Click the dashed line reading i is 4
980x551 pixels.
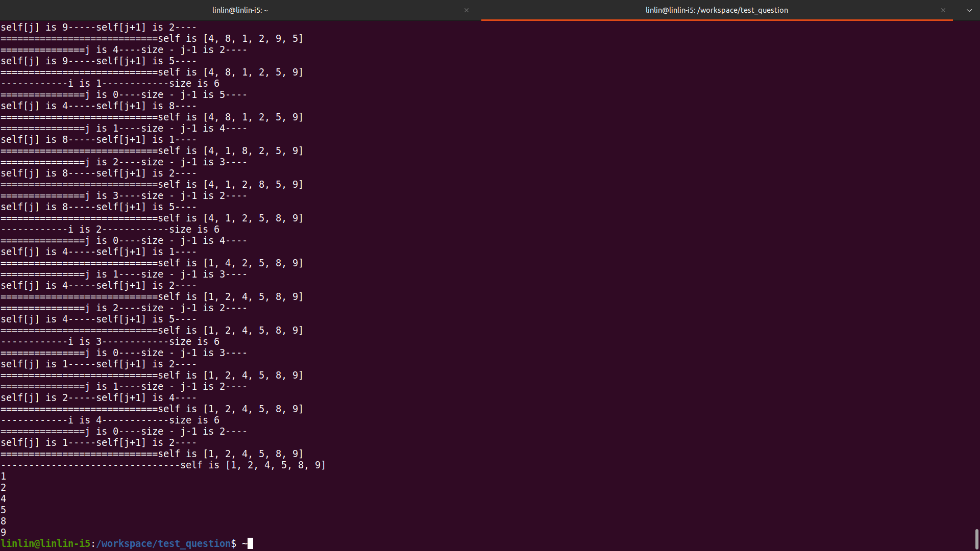(110, 420)
